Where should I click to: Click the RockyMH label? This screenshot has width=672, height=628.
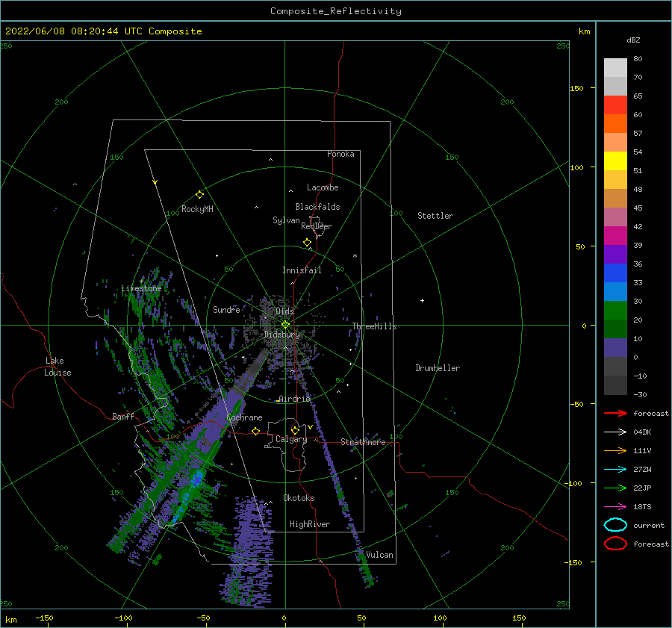pyautogui.click(x=197, y=209)
